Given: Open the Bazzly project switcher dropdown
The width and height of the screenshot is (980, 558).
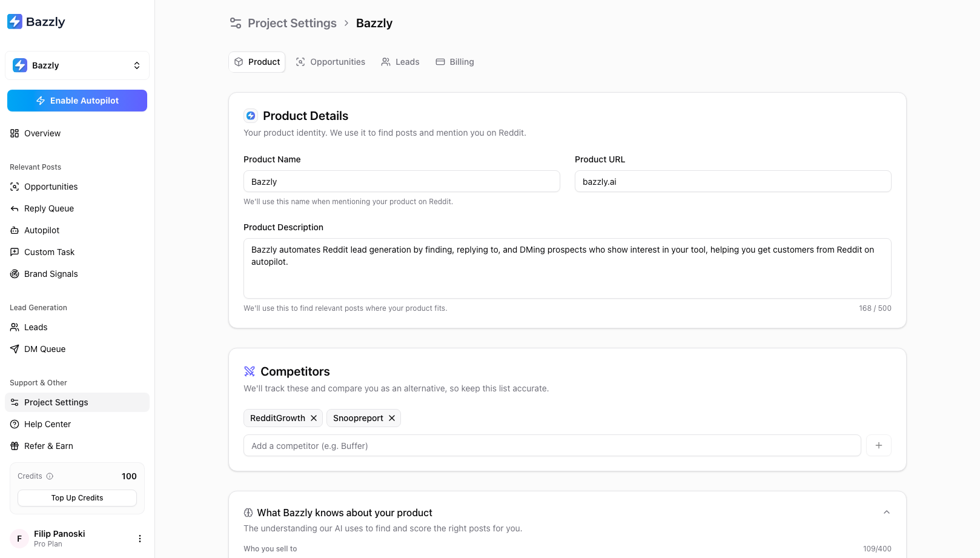Looking at the screenshot, I should coord(77,65).
